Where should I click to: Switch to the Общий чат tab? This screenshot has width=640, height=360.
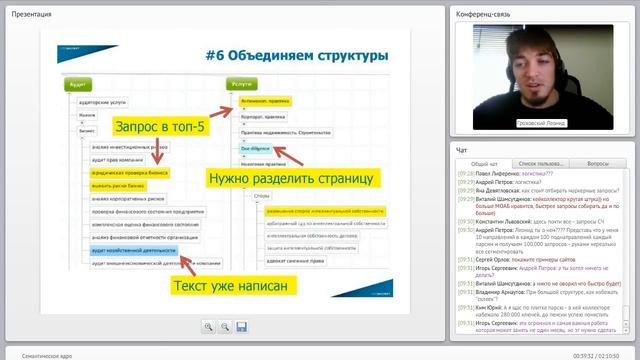484,164
